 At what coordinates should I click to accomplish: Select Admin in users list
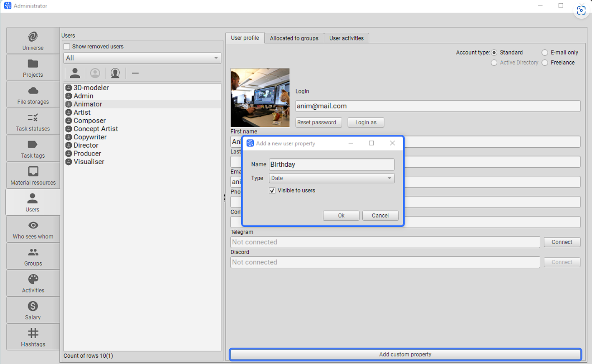tap(142, 96)
